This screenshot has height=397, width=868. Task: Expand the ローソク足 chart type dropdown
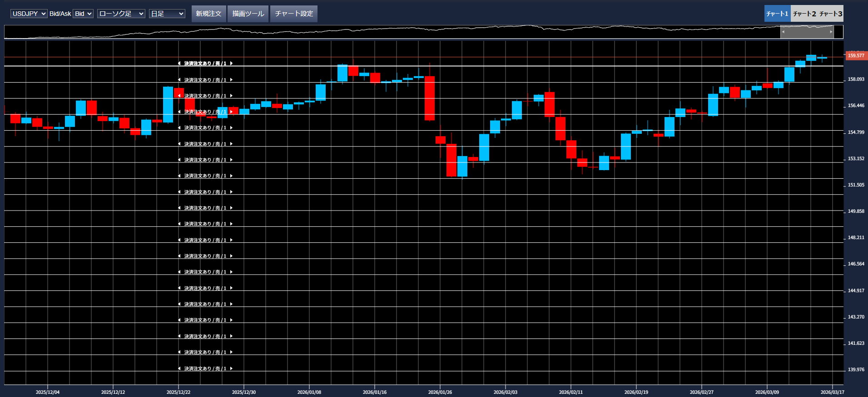(x=121, y=14)
